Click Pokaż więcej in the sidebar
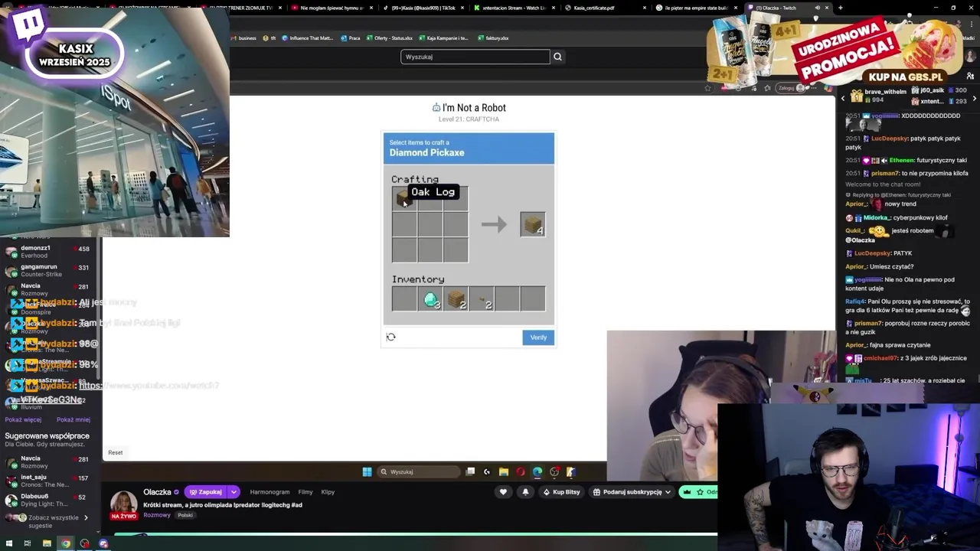980x551 pixels. [23, 419]
